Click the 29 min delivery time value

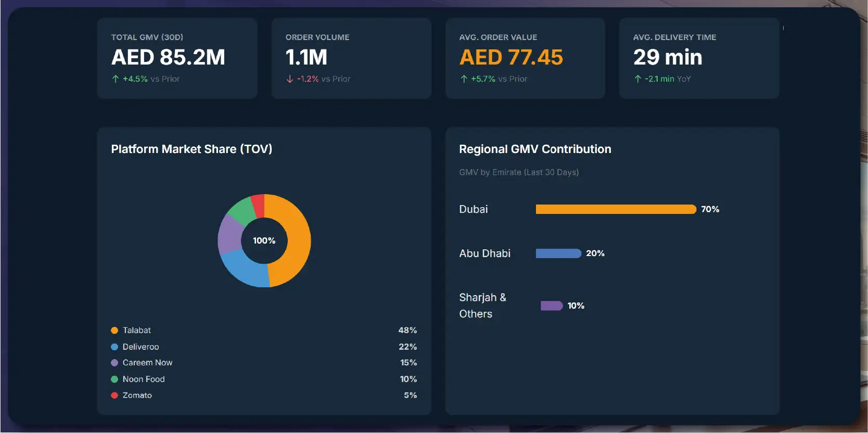pos(668,57)
